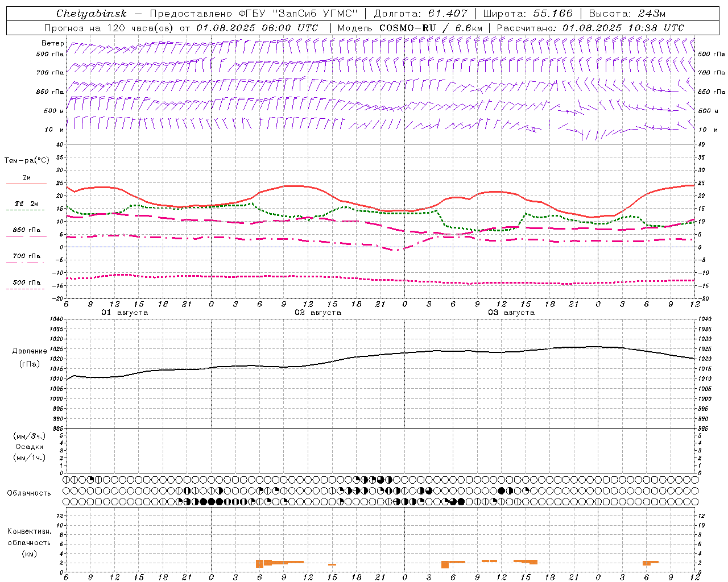The height and width of the screenshot is (582, 728).
Task: Click 'Рассчитано: 01.08.2025 10:38 UTC' timestamp
Action: 590,28
